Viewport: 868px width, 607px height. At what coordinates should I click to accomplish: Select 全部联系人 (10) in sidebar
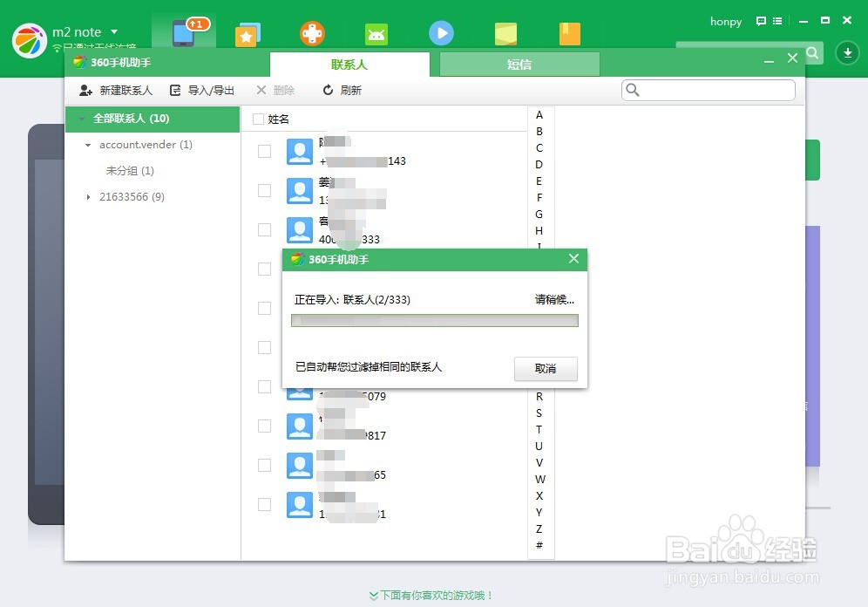153,119
